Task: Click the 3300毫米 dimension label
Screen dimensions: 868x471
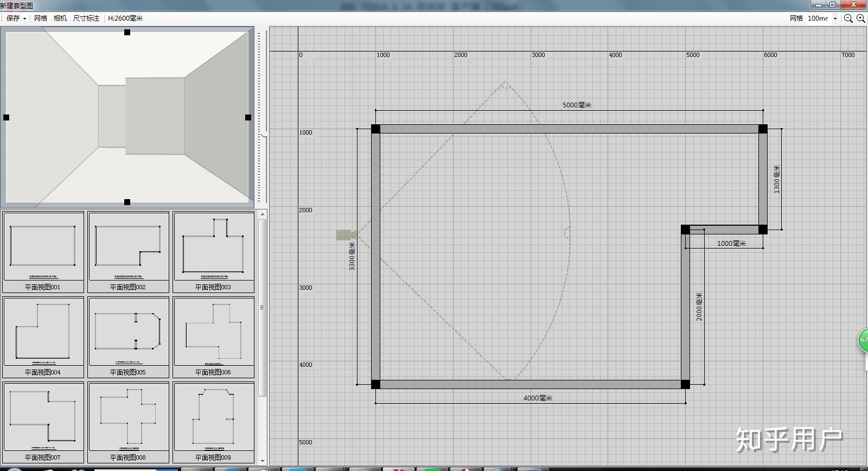Action: pyautogui.click(x=352, y=256)
